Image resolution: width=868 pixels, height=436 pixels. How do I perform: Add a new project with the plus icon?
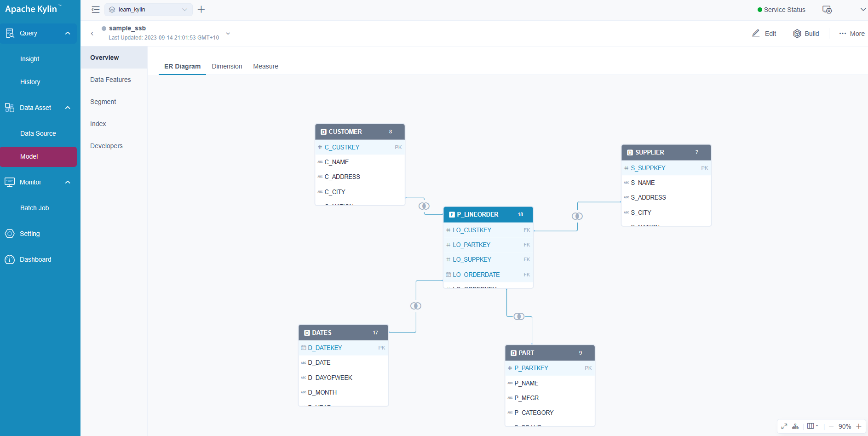(x=201, y=10)
